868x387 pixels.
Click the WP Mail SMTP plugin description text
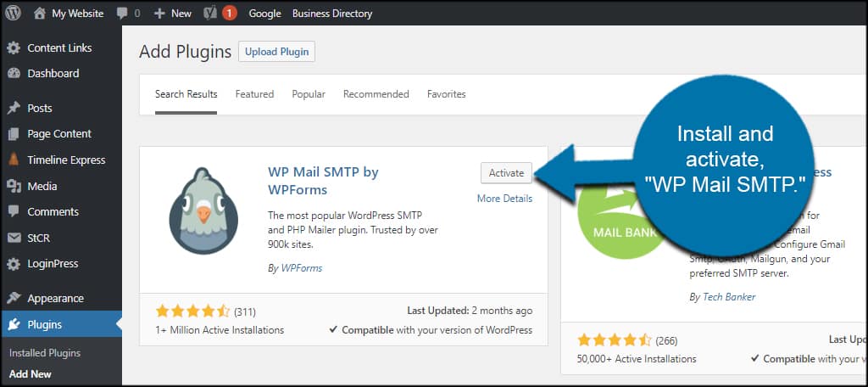point(353,229)
